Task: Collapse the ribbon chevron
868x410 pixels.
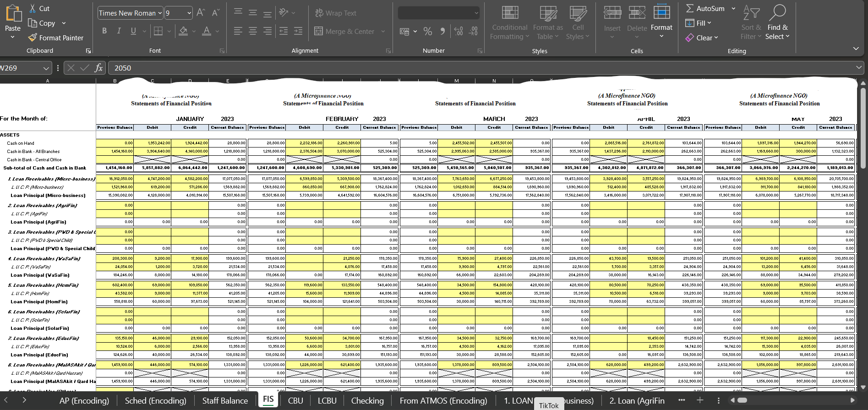Action: [856, 49]
